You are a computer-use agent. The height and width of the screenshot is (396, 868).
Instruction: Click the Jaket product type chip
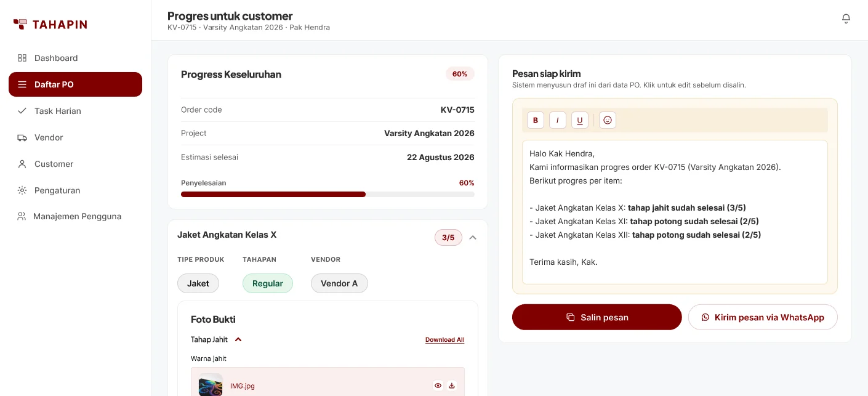(198, 283)
